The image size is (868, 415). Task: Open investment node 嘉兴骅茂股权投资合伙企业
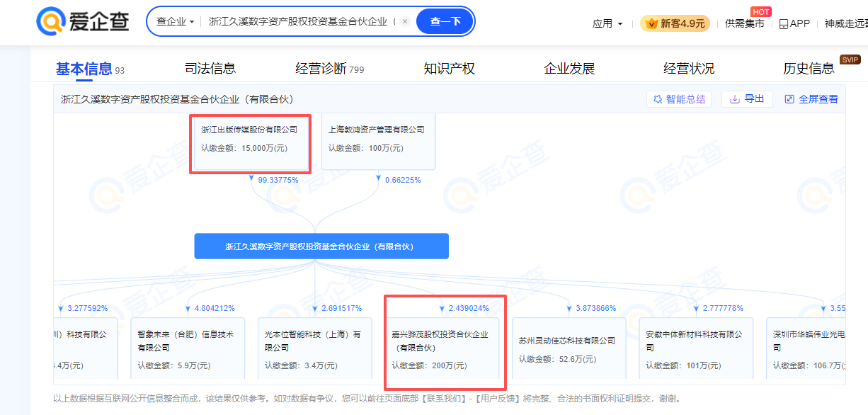(x=442, y=347)
